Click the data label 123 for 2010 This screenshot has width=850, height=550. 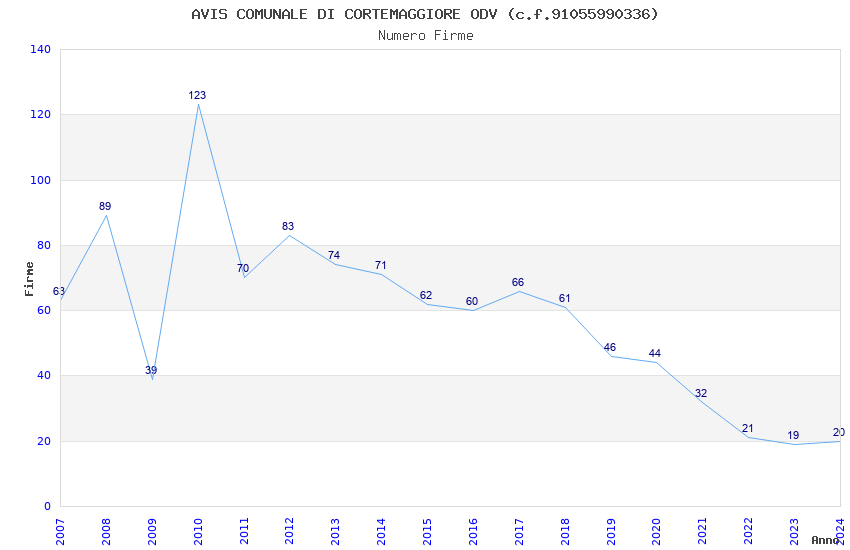coord(197,95)
